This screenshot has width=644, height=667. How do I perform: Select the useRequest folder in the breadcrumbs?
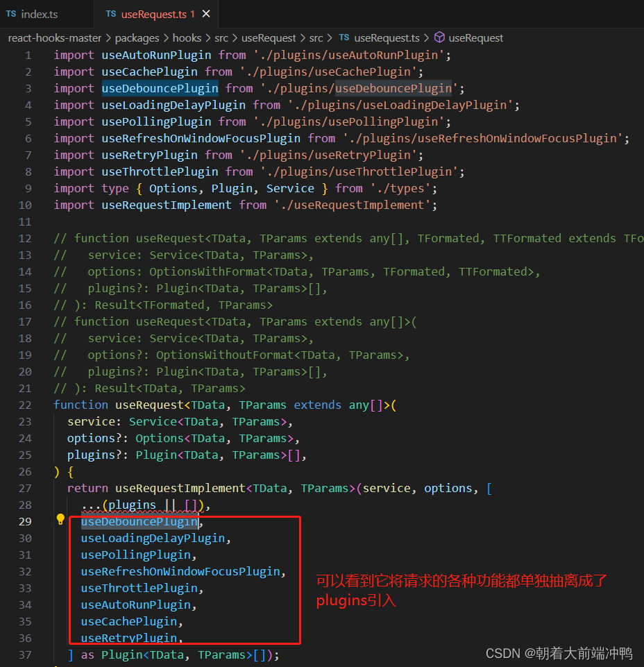pos(268,38)
